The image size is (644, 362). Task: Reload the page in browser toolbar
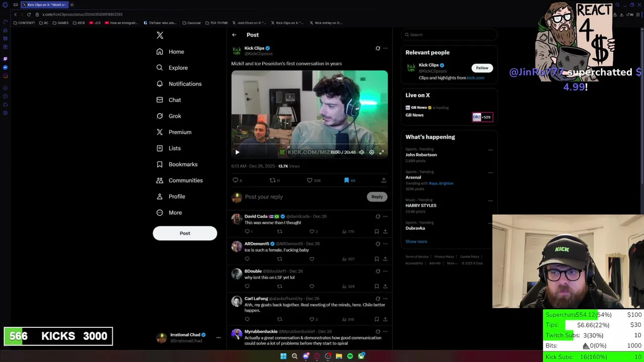[29, 15]
